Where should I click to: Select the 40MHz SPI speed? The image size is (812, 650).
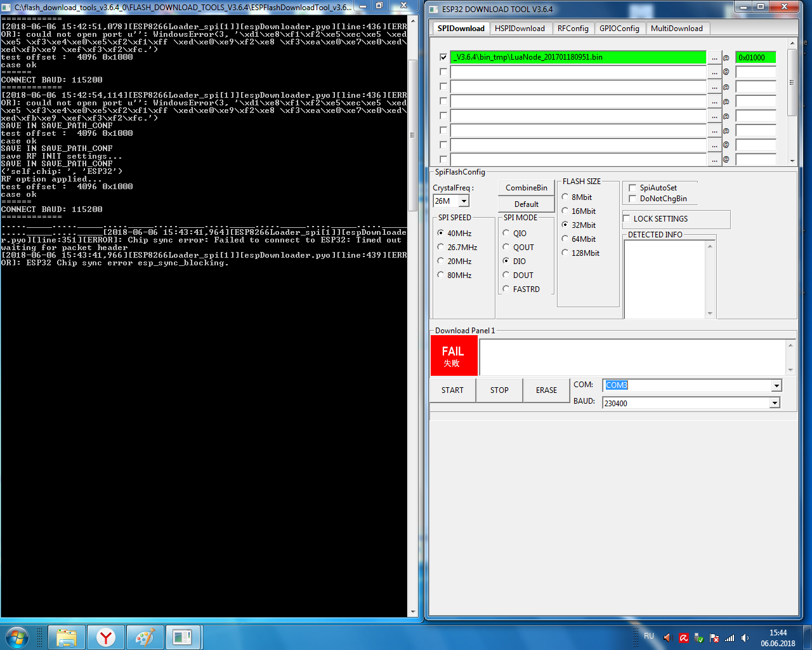tap(441, 233)
